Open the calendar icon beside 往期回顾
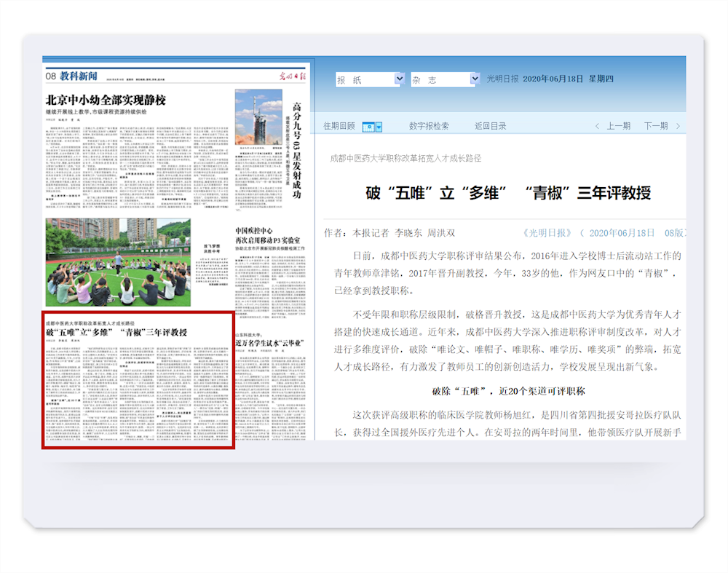The height and width of the screenshot is (573, 728). (x=368, y=127)
